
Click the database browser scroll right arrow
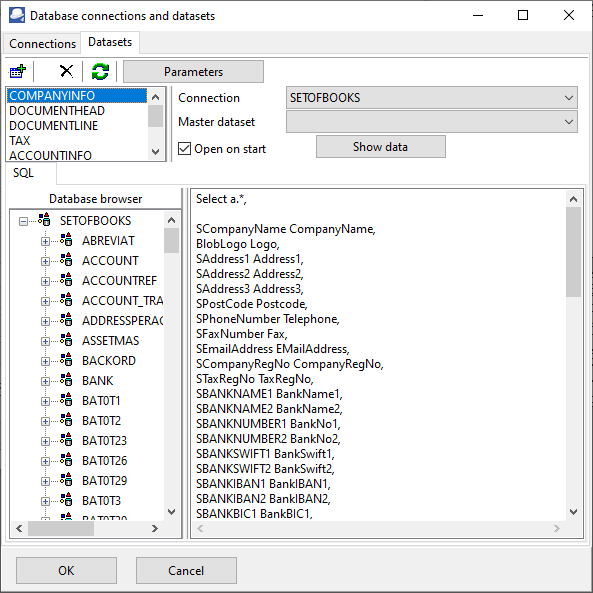click(x=154, y=529)
